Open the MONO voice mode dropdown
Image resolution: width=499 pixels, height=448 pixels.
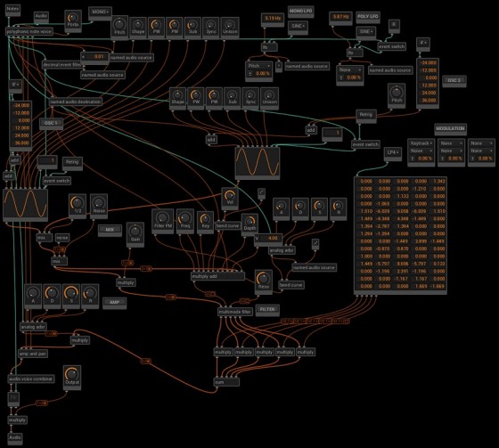[x=100, y=12]
